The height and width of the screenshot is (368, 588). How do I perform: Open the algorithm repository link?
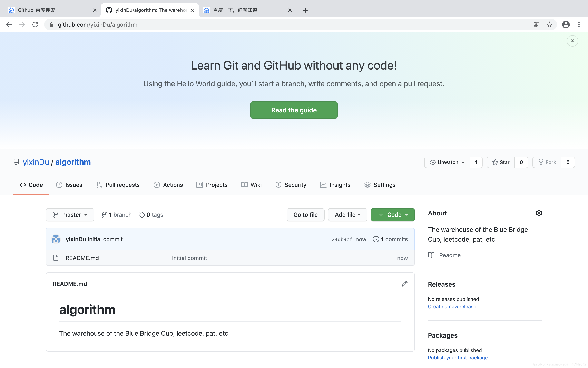(73, 162)
